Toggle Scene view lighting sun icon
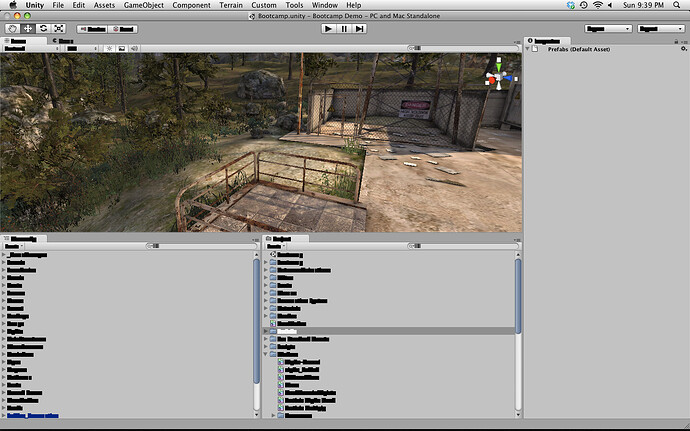690x431 pixels. click(x=109, y=48)
